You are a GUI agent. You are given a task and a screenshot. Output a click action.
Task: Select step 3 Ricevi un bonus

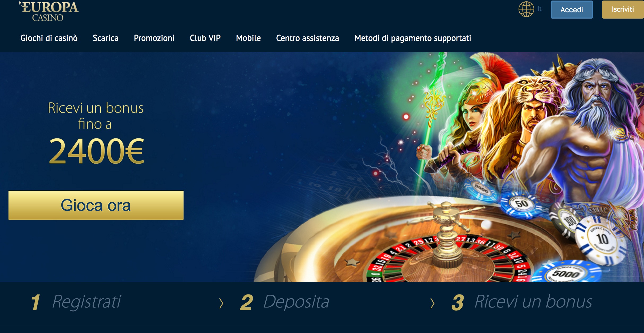pyautogui.click(x=522, y=302)
